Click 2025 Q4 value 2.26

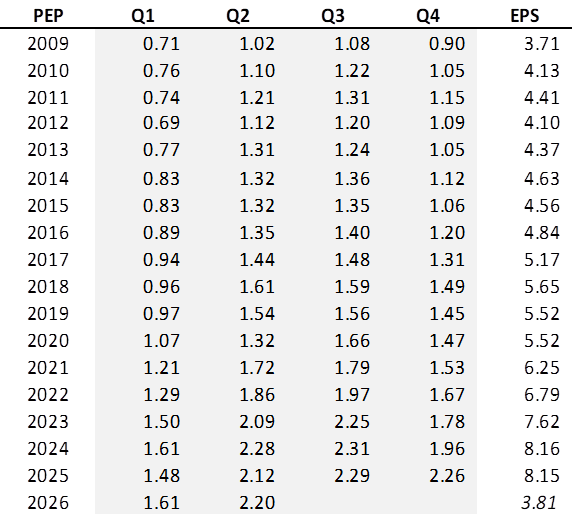point(447,476)
